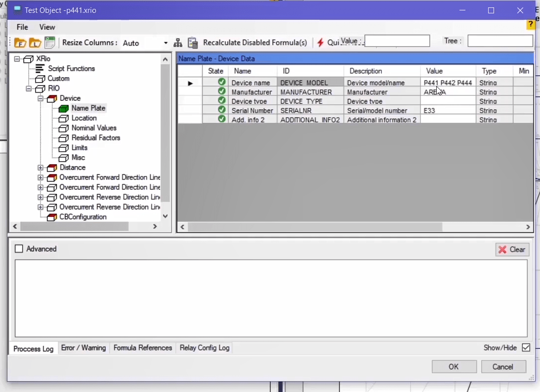
Task: Click the hierarchy tree structure toolbar icon
Action: [178, 43]
